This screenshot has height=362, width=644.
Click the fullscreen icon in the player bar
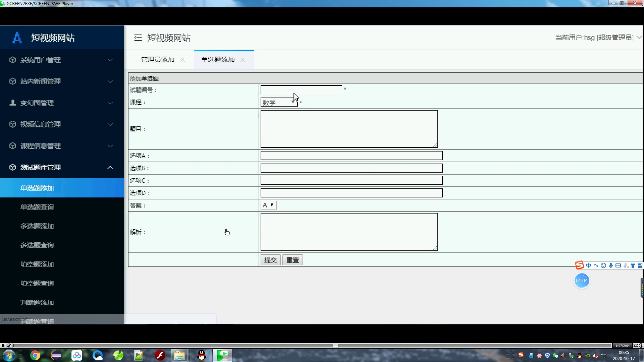coord(636,346)
